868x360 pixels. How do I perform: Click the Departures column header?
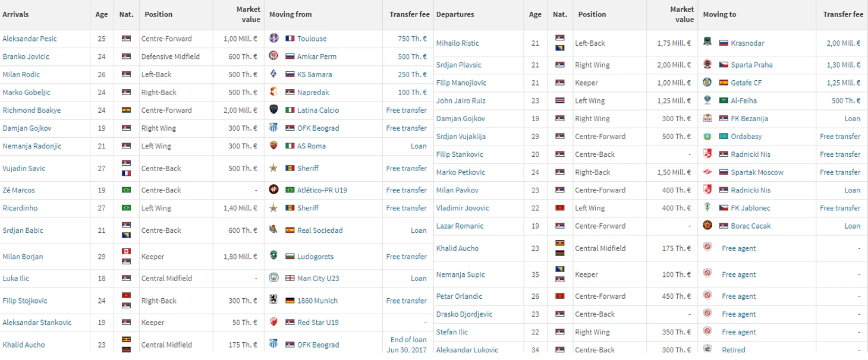coord(455,14)
